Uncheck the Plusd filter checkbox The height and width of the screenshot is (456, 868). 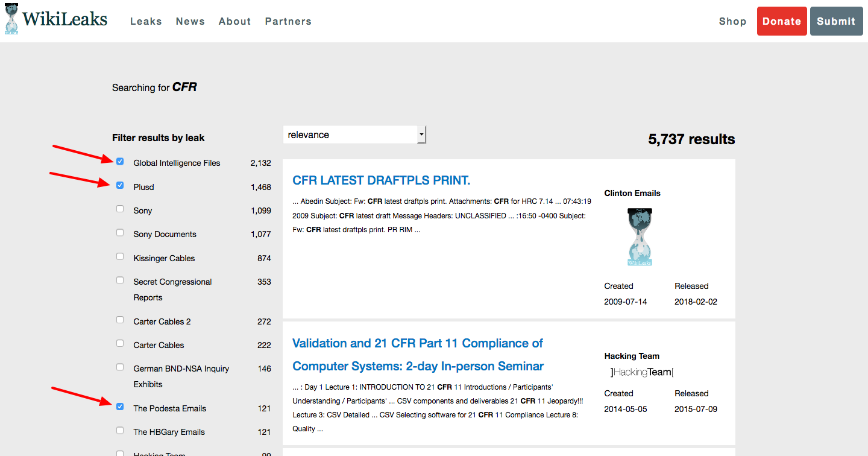120,185
